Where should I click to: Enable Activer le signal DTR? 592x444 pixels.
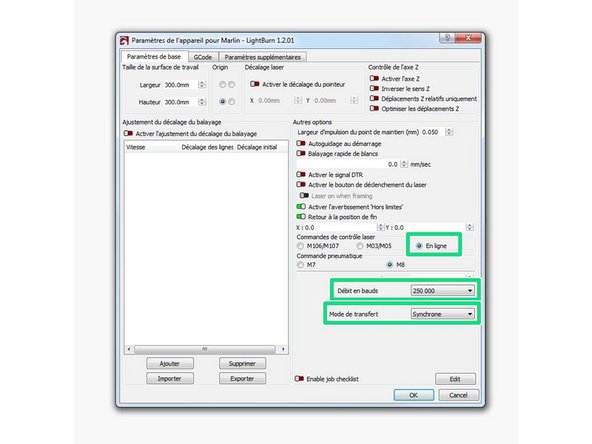pos(301,175)
